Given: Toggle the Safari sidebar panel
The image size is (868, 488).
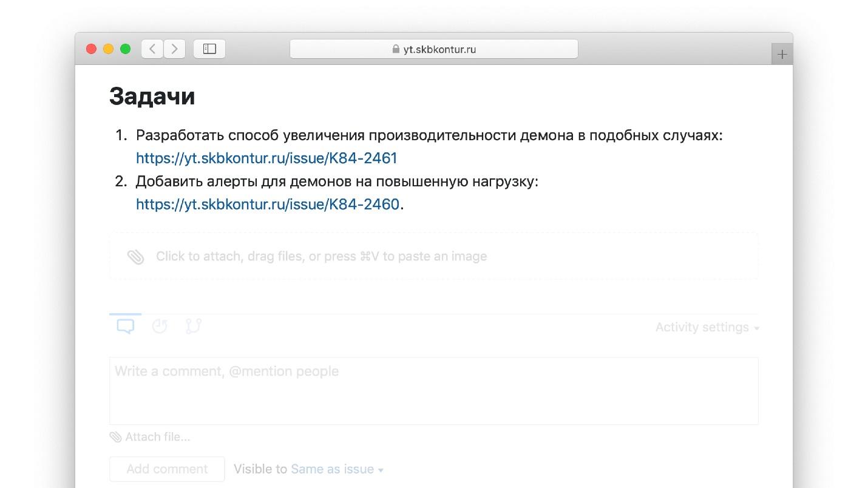Looking at the screenshot, I should 209,49.
